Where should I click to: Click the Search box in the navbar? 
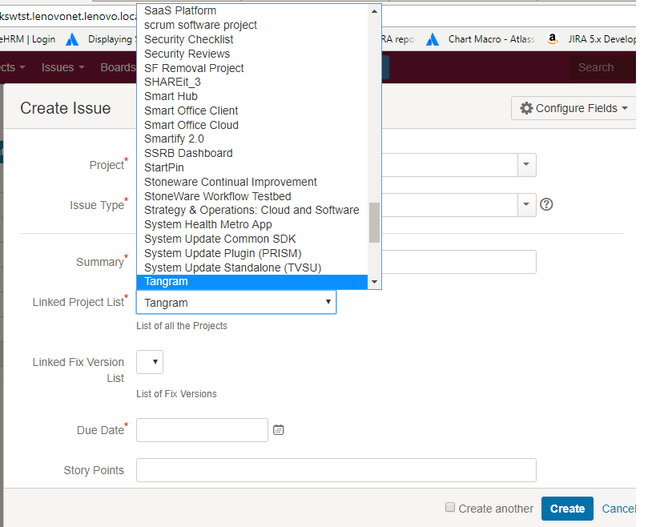(602, 67)
